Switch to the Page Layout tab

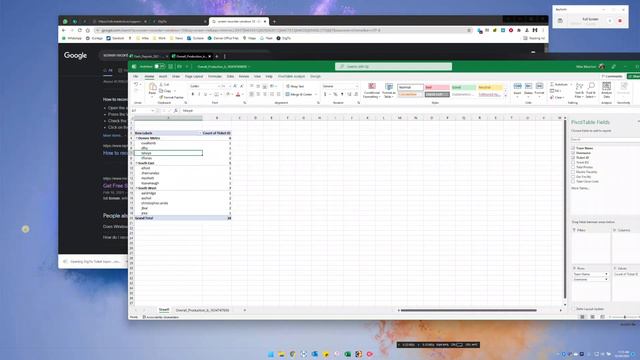point(194,76)
